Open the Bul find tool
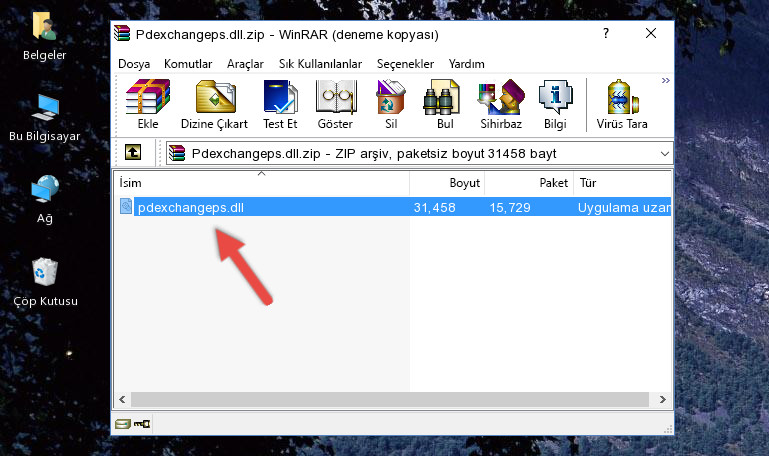The height and width of the screenshot is (456, 769). click(445, 104)
